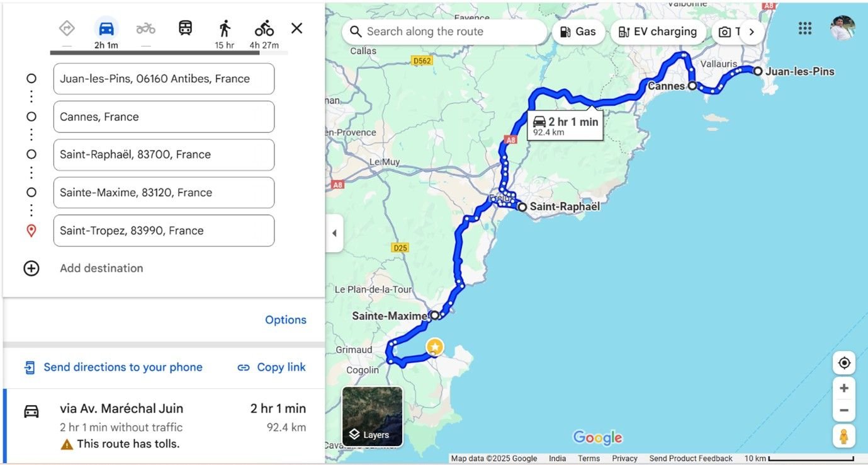Click Send directions to your phone
868x465 pixels.
(x=113, y=367)
